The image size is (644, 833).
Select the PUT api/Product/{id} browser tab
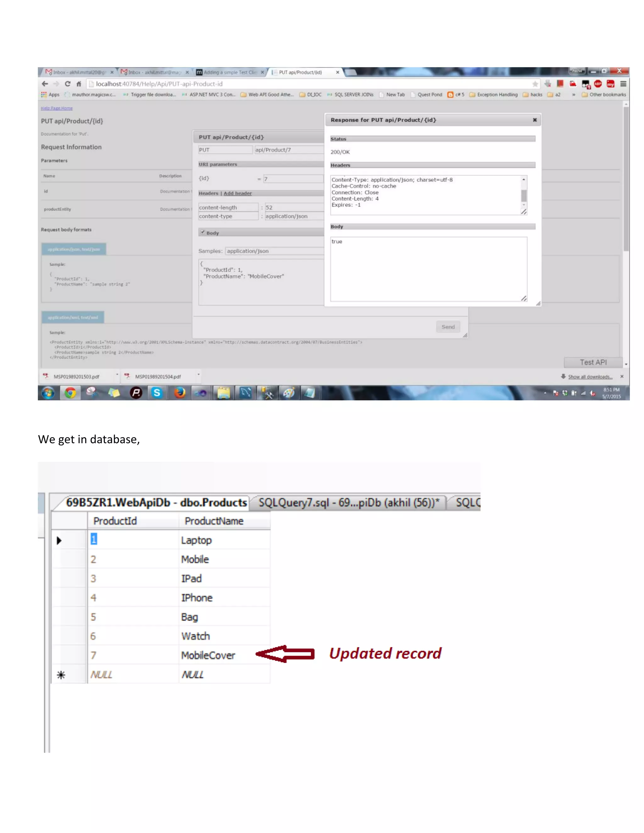305,72
